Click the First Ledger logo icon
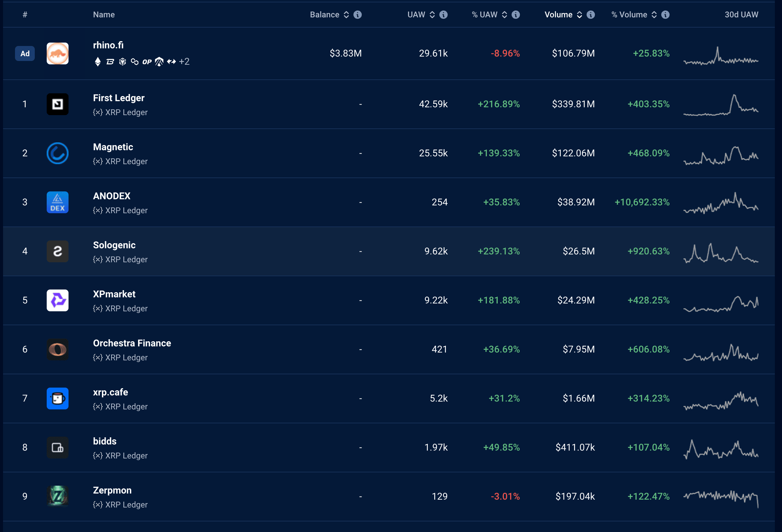Viewport: 782px width, 532px height. pyautogui.click(x=57, y=104)
